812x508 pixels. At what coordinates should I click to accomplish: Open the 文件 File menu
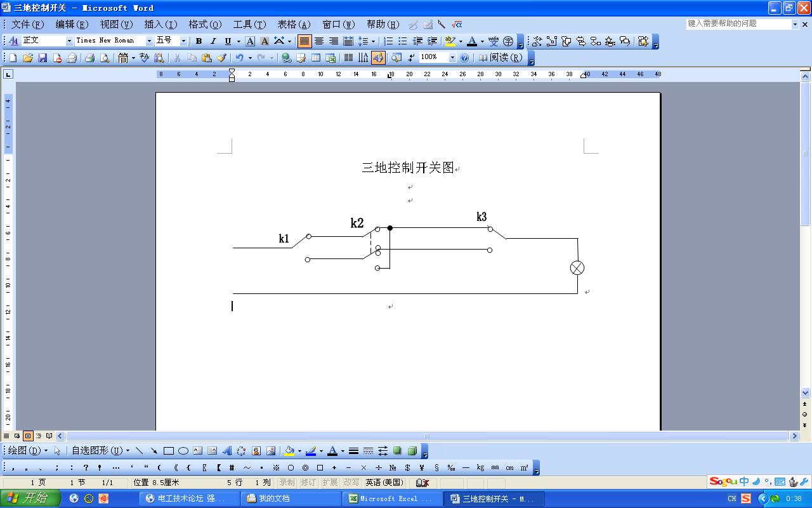point(27,24)
